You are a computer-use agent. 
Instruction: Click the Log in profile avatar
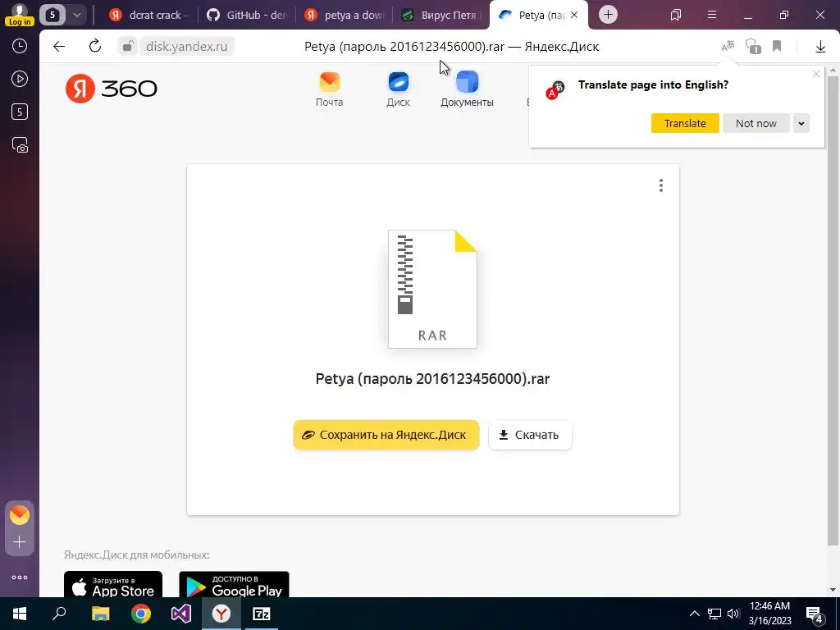20,15
